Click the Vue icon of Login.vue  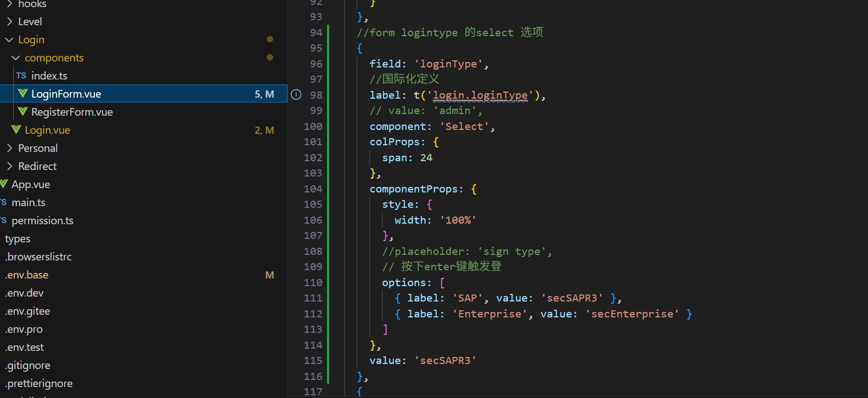pos(16,130)
